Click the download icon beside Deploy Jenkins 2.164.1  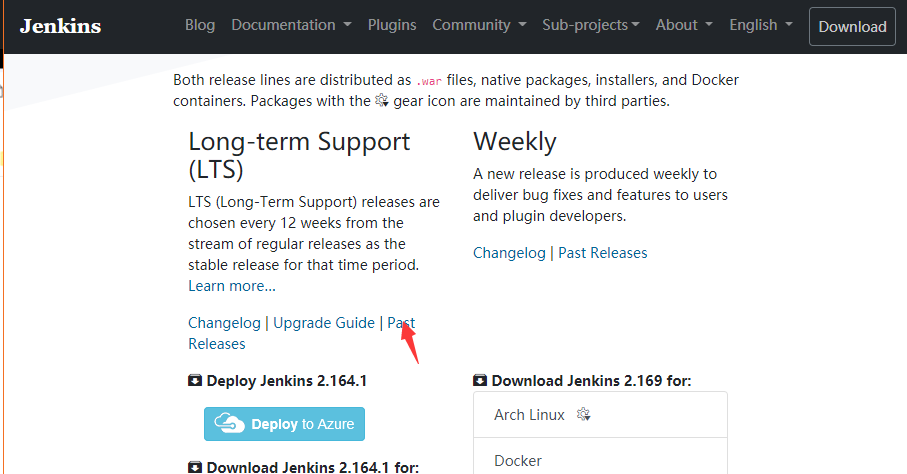click(195, 381)
